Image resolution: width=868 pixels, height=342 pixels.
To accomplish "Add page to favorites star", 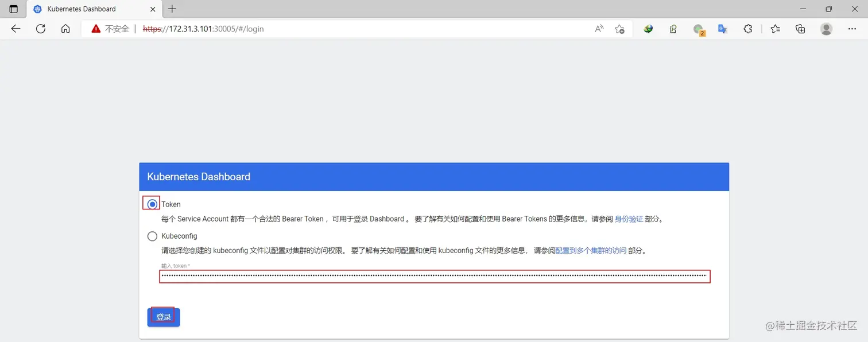I will coord(619,29).
